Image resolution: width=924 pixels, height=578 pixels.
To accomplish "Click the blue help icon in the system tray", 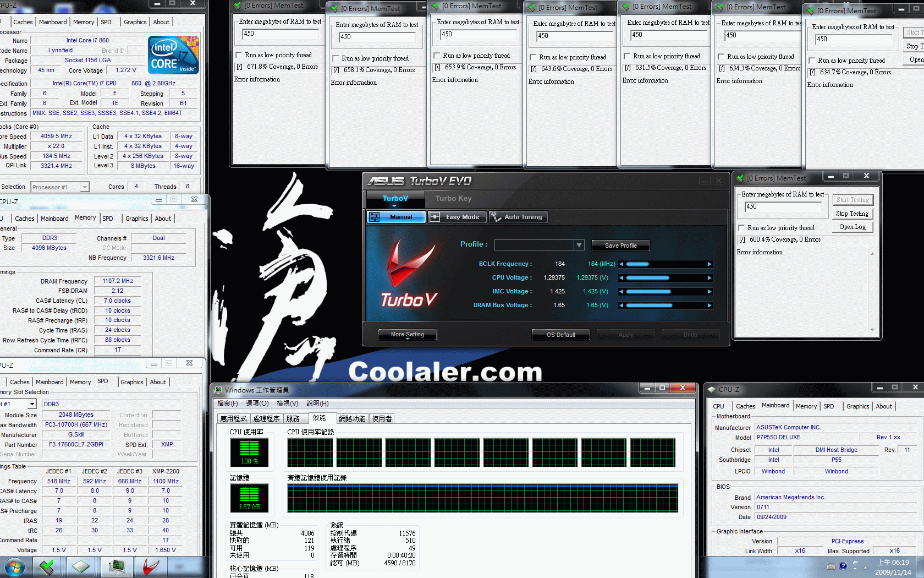I will tap(843, 566).
